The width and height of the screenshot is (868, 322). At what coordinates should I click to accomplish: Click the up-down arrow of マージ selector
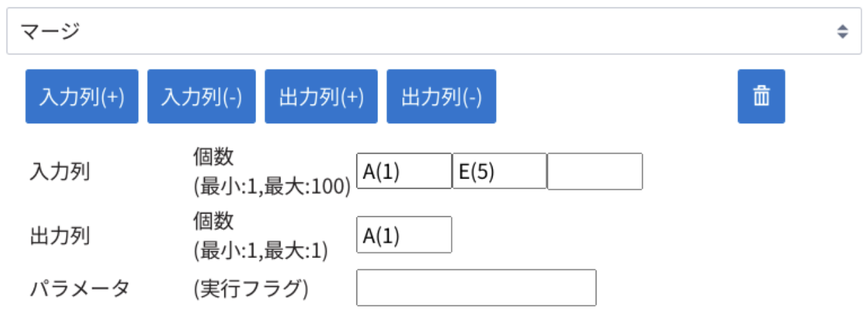[x=842, y=31]
